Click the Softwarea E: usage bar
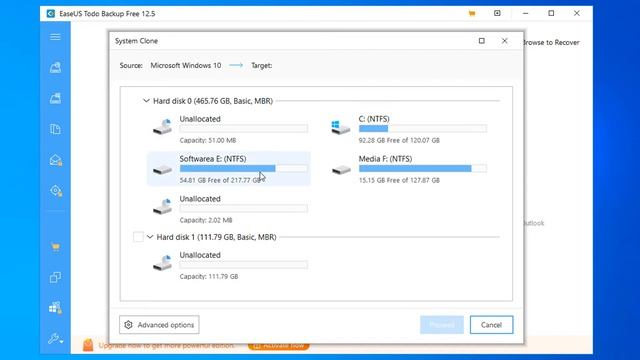Image resolution: width=640 pixels, height=360 pixels. (x=244, y=169)
